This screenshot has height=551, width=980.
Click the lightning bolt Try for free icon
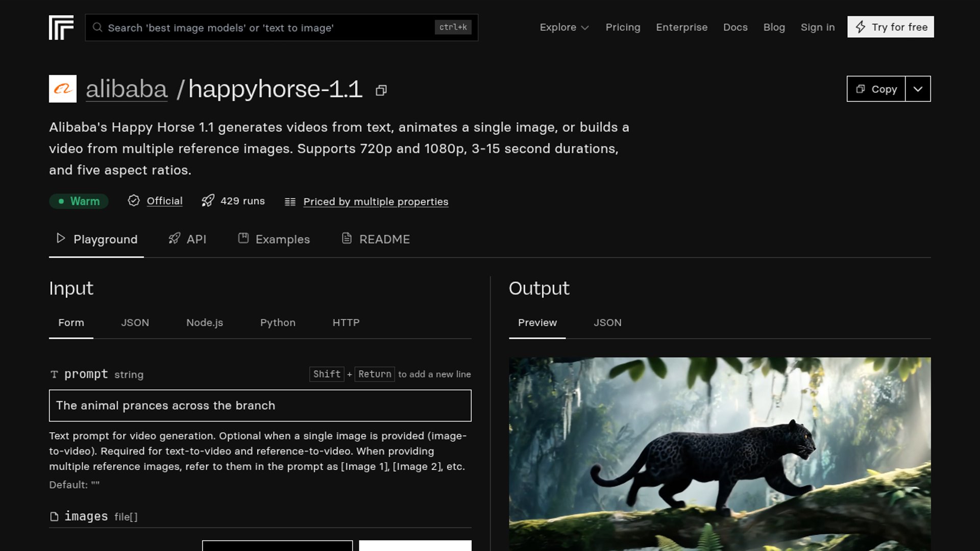[861, 27]
